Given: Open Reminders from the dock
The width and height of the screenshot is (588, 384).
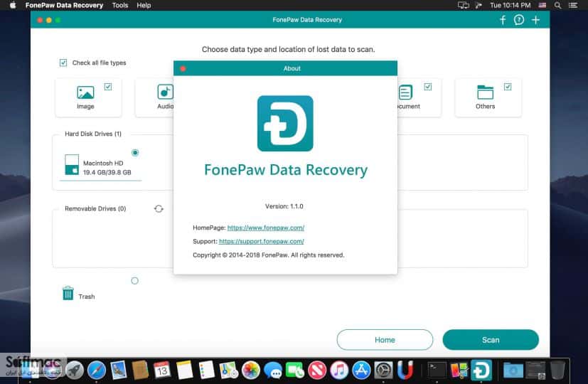Looking at the screenshot, I should tap(206, 370).
